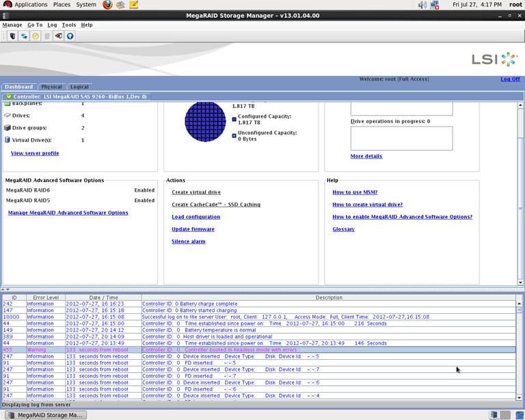The image size is (525, 420).
Task: Click the yellow clock toolbar icon
Action: (36, 36)
